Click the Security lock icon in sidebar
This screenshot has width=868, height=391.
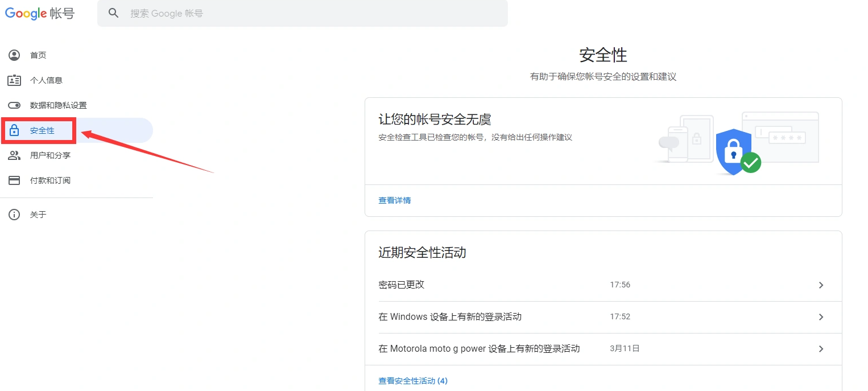coord(14,130)
